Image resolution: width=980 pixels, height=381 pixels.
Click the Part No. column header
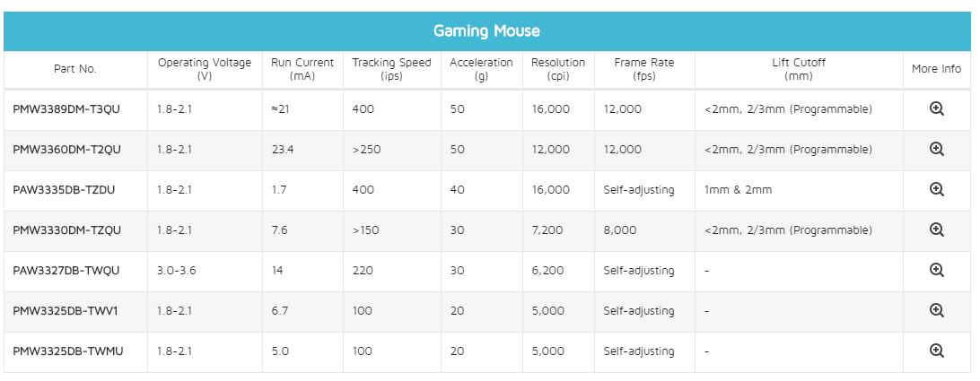pyautogui.click(x=75, y=69)
